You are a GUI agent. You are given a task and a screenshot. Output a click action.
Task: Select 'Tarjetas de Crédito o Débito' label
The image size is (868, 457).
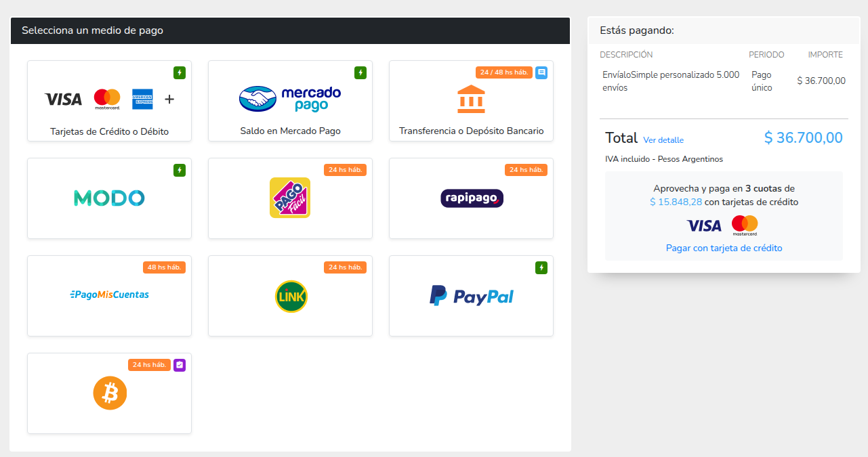pos(109,131)
